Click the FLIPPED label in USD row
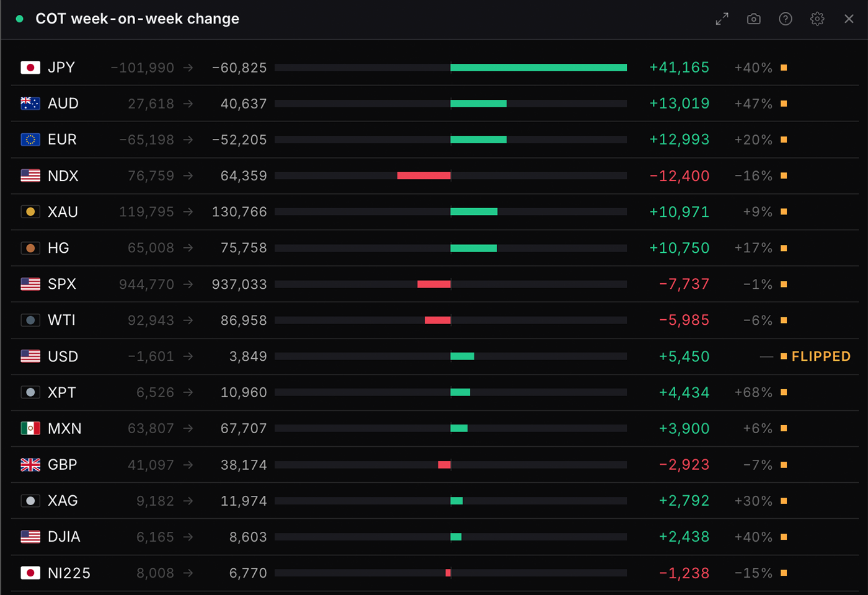868x595 pixels. click(821, 356)
